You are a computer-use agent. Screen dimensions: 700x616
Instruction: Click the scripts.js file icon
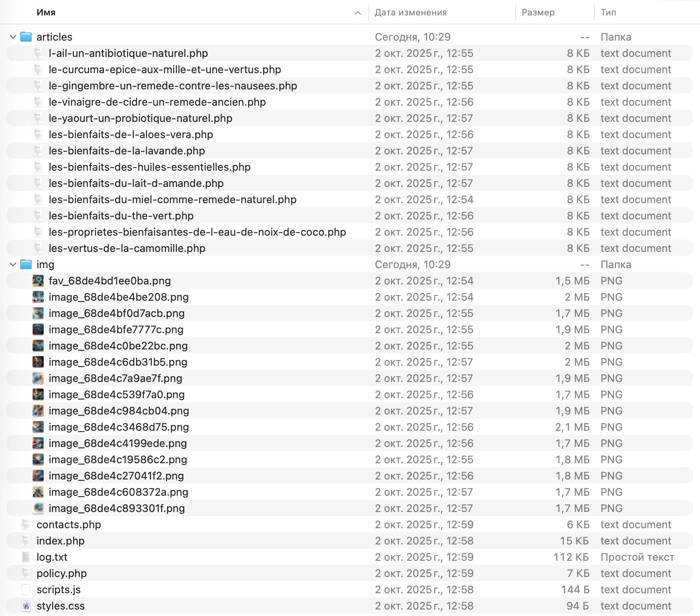[x=26, y=590]
